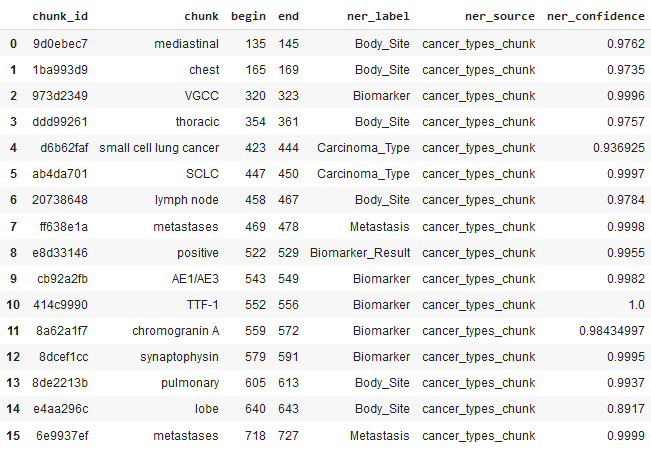Click the ner_source column header
Screen dimensions: 651x450
[499, 17]
